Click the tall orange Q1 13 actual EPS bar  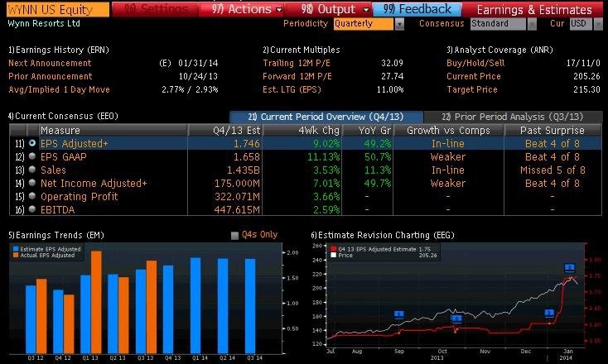[x=96, y=302]
